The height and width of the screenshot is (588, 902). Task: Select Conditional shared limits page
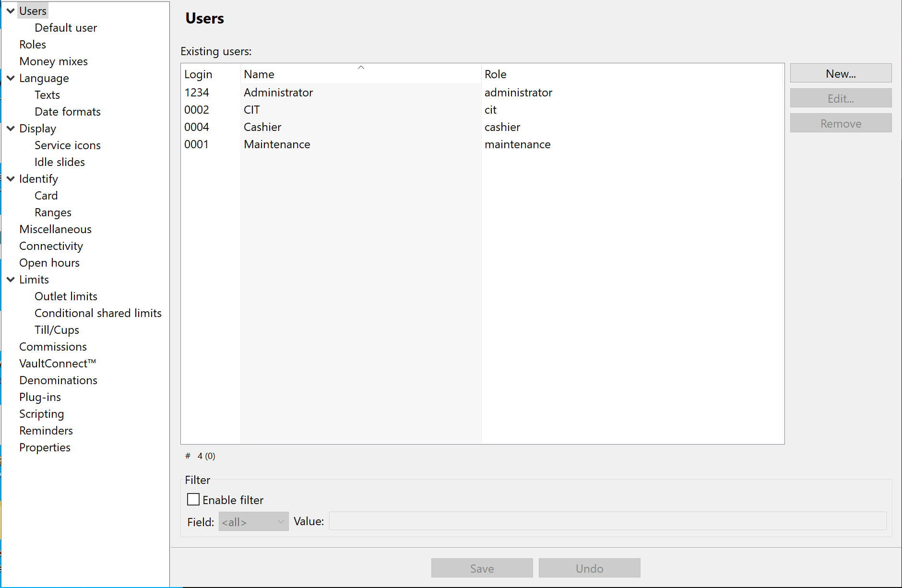[x=98, y=313]
